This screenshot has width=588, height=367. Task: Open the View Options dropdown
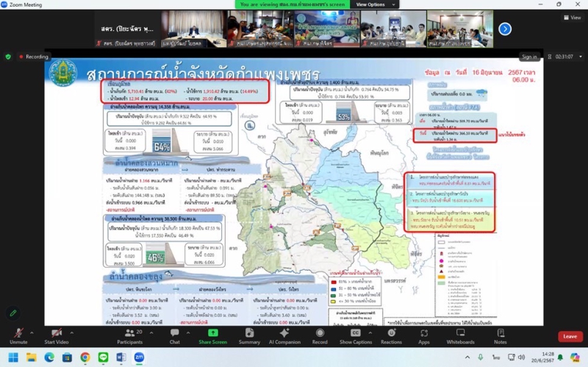(370, 4)
